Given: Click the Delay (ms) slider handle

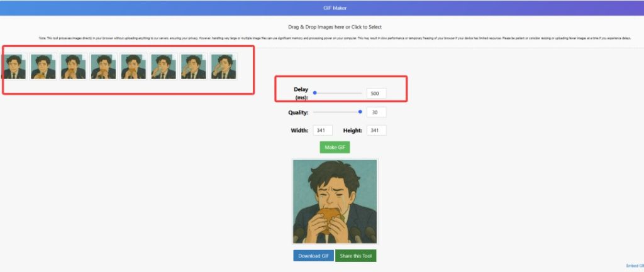Looking at the screenshot, I should click(x=315, y=93).
